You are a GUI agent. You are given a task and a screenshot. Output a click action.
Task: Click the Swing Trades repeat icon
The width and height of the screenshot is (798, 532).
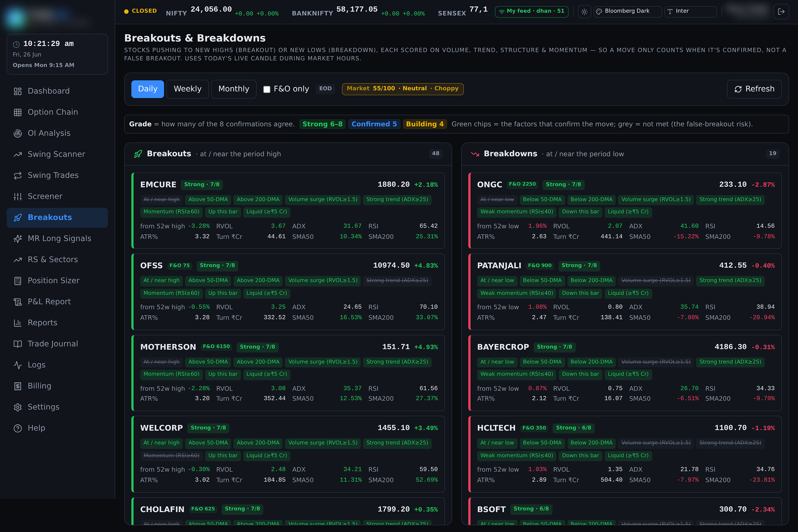[x=17, y=175]
